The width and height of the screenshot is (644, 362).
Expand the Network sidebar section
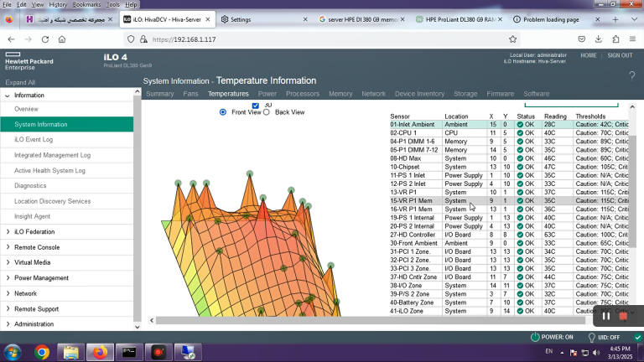coord(8,293)
